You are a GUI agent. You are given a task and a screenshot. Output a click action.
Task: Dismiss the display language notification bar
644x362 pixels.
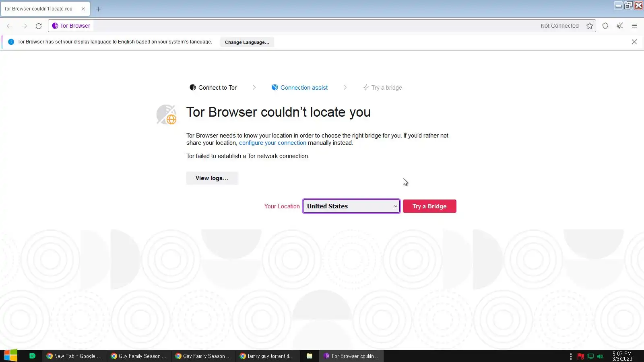coord(634,42)
